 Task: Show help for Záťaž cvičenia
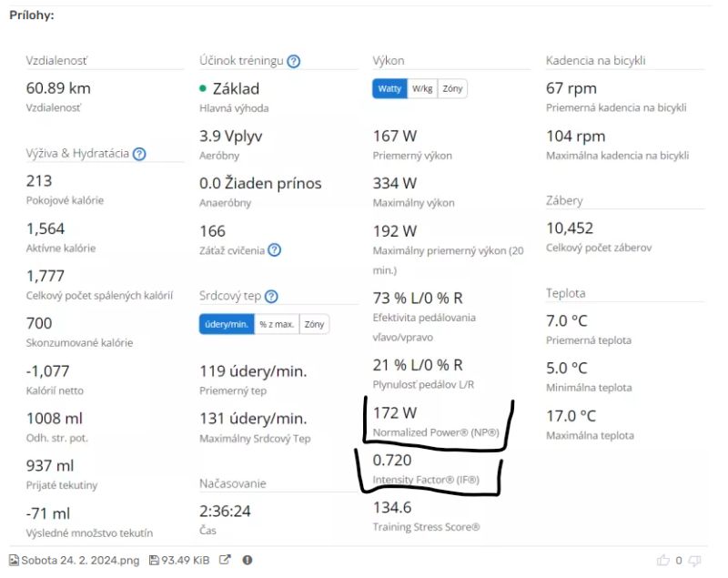(274, 249)
